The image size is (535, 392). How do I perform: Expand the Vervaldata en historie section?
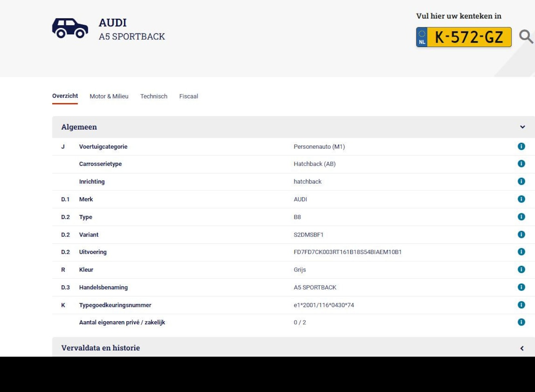pos(522,348)
